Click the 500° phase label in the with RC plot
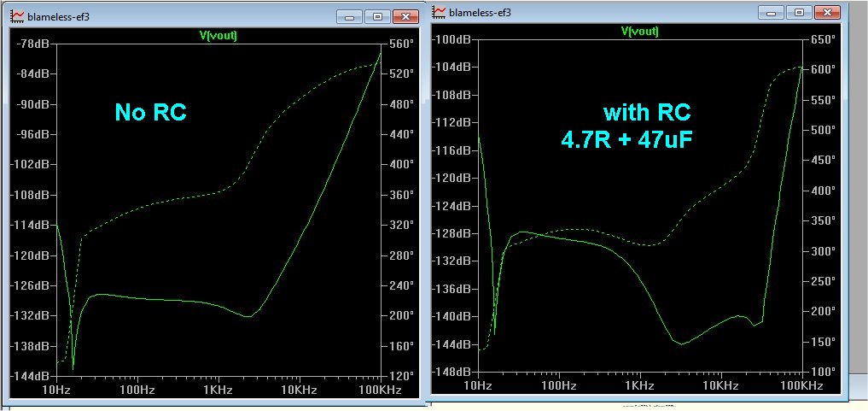Viewport: 868px width, 411px height. 824,130
